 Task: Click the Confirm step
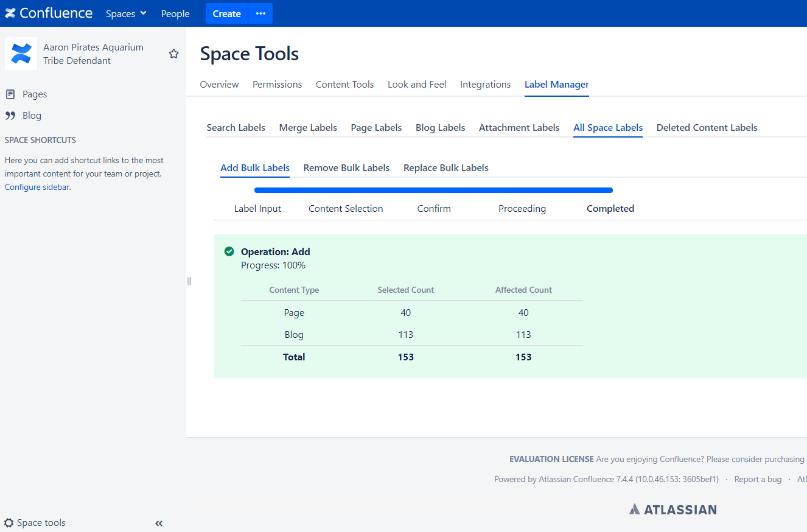(434, 209)
